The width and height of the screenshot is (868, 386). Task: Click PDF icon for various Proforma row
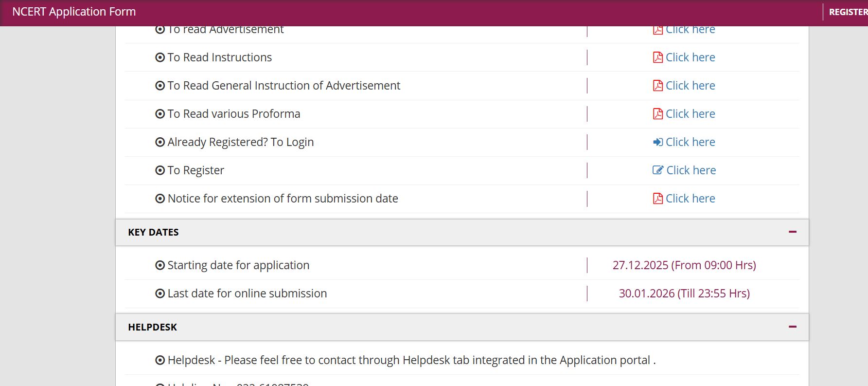pos(657,114)
